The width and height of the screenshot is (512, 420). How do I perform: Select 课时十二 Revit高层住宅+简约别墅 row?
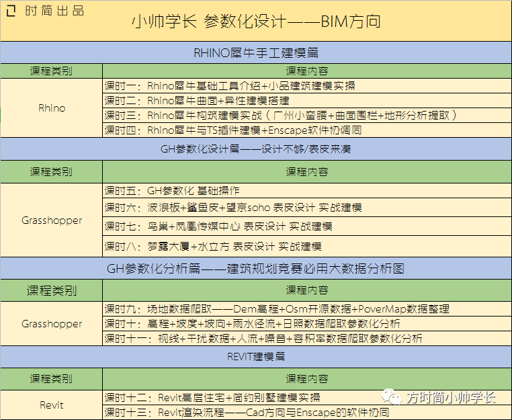(307, 397)
